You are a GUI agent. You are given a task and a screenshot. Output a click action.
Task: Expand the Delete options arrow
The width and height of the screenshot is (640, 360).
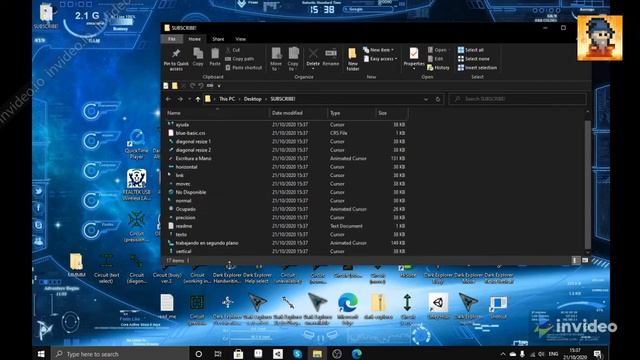(x=313, y=69)
